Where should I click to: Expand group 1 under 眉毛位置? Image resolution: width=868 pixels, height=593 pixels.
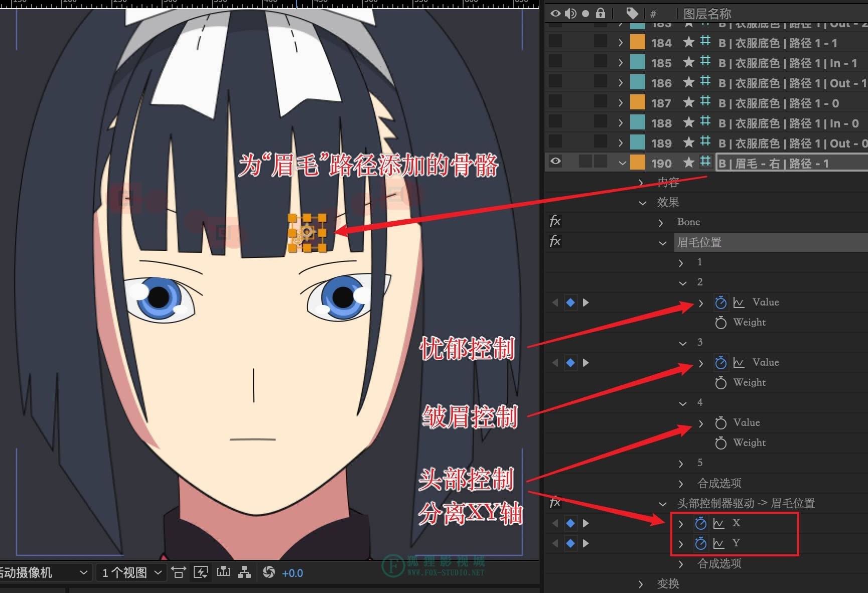click(x=681, y=263)
